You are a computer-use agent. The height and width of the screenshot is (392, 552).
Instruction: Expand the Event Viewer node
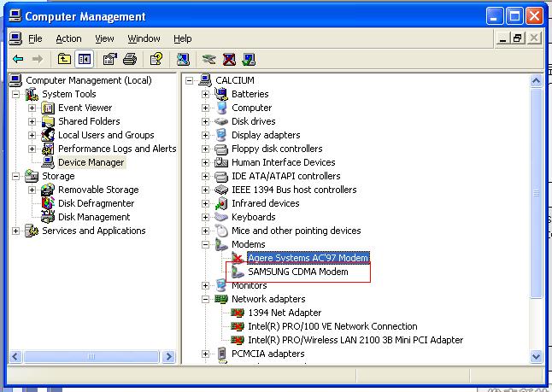tap(32, 108)
